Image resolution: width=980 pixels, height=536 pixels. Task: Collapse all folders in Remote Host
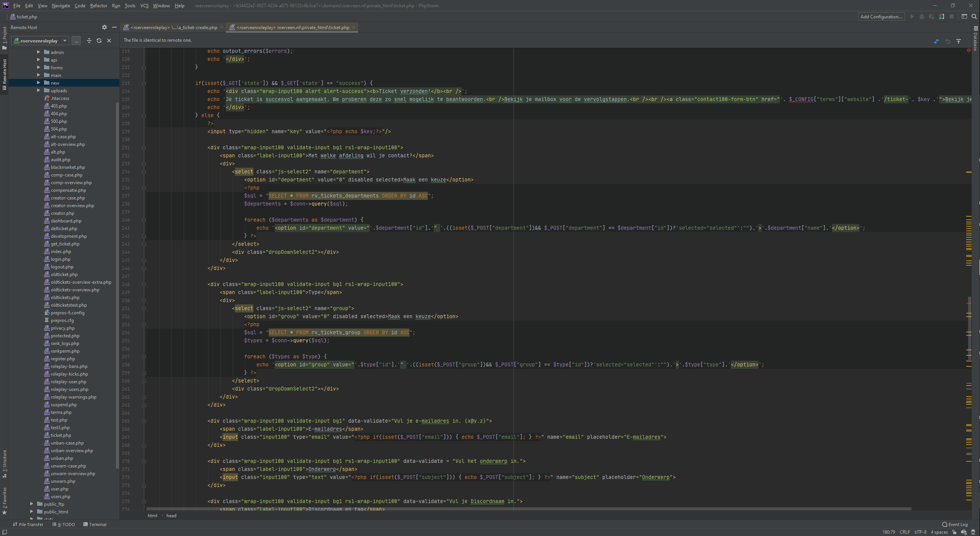[89, 41]
